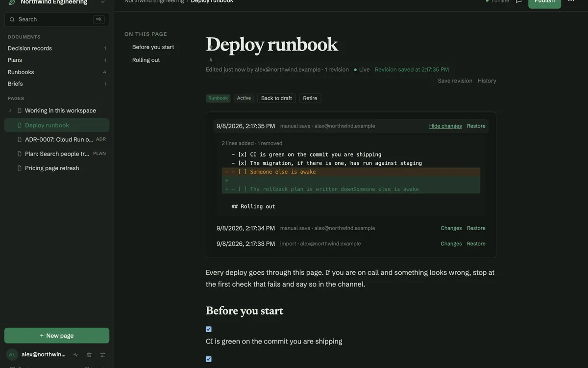Click the ADR tag on ADR-0007 row

(x=101, y=139)
